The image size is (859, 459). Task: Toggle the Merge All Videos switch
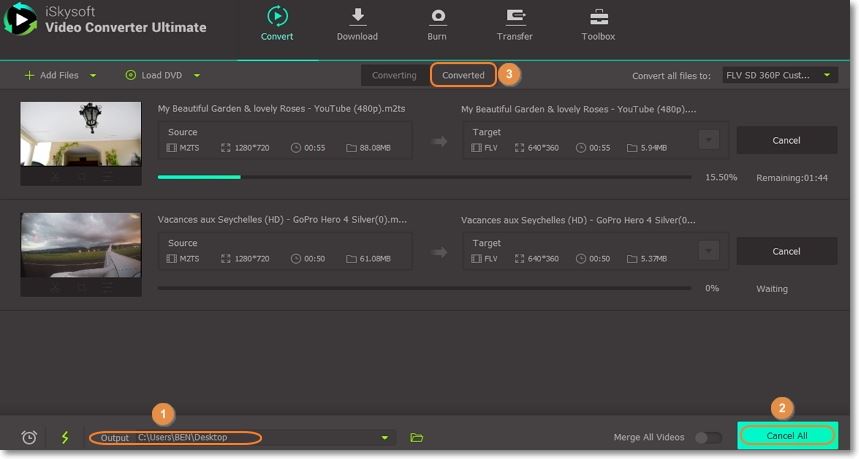[707, 437]
